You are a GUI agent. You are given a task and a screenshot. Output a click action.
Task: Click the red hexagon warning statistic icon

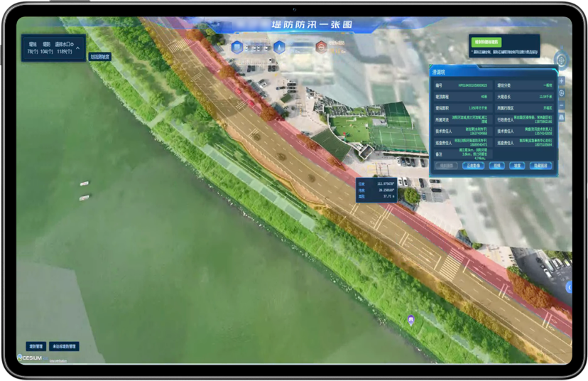pos(322,48)
